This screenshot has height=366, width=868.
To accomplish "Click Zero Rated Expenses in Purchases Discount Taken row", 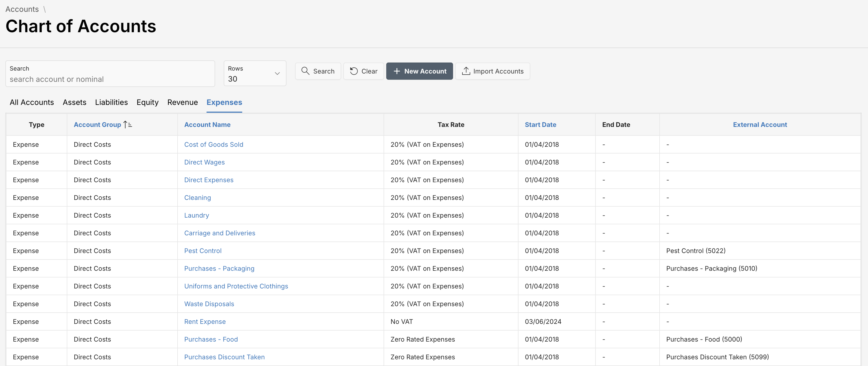I will point(422,357).
